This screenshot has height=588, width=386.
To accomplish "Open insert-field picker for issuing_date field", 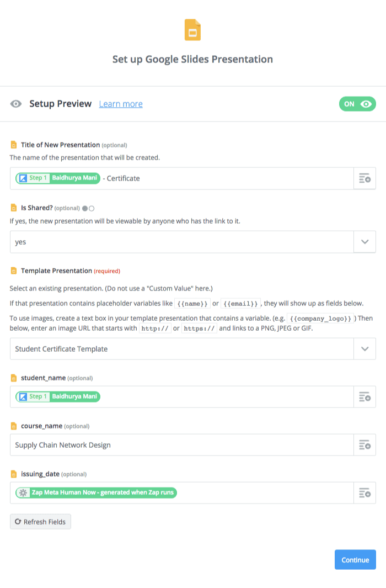I will (x=364, y=493).
